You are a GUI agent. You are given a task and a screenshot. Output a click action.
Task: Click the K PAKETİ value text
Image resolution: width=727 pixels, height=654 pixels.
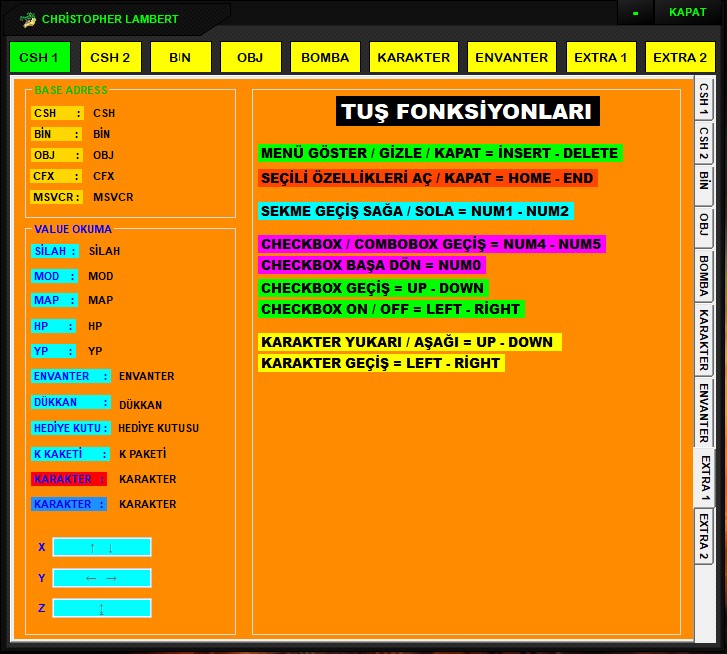click(143, 454)
